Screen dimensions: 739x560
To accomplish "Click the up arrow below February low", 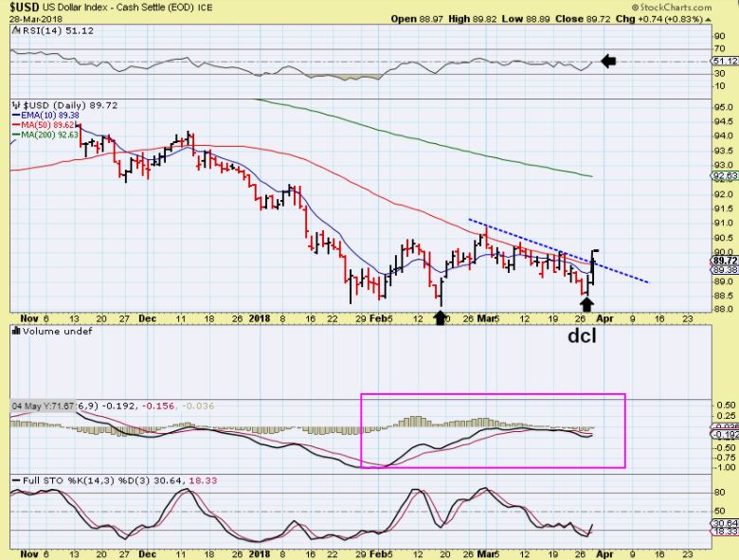I will (440, 316).
